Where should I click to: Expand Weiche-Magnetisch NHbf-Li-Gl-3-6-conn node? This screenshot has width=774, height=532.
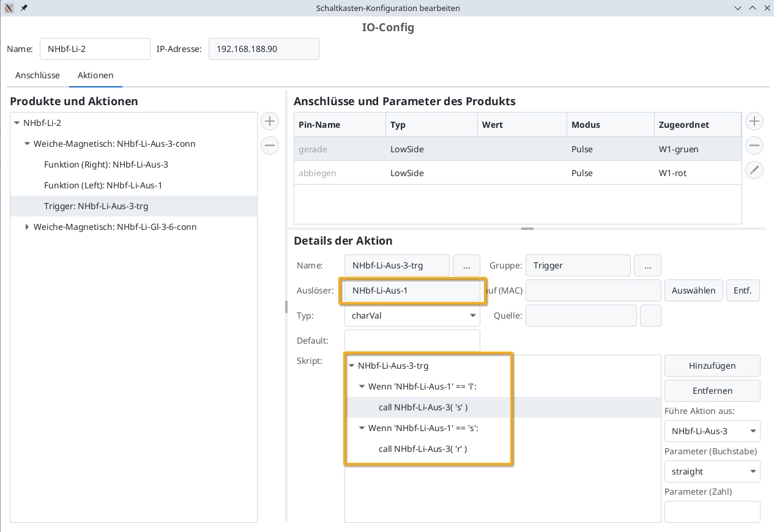pyautogui.click(x=27, y=227)
